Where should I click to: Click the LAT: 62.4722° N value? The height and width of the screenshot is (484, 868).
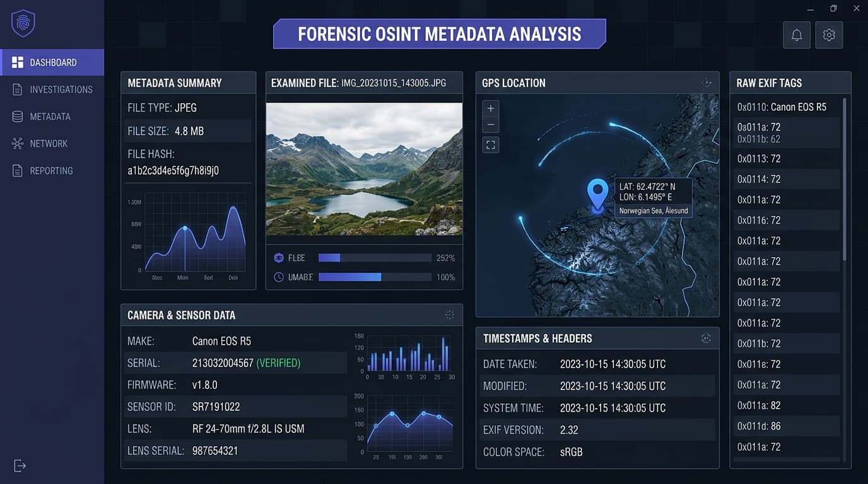coord(647,187)
